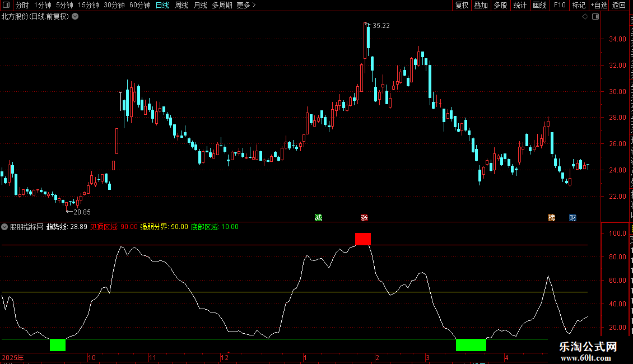Screen dimensions: 633x364
Task: Select the 30分钟 period
Action: point(114,5)
